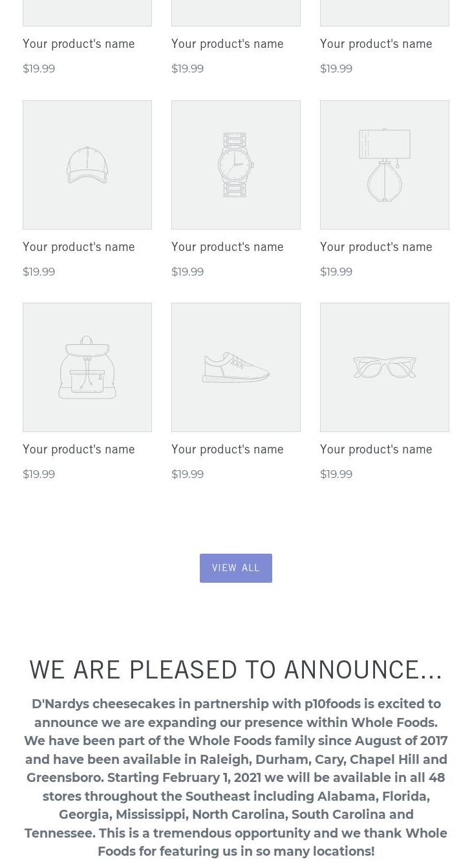The width and height of the screenshot is (472, 868).
Task: Select the table lamp product image
Action: (385, 165)
